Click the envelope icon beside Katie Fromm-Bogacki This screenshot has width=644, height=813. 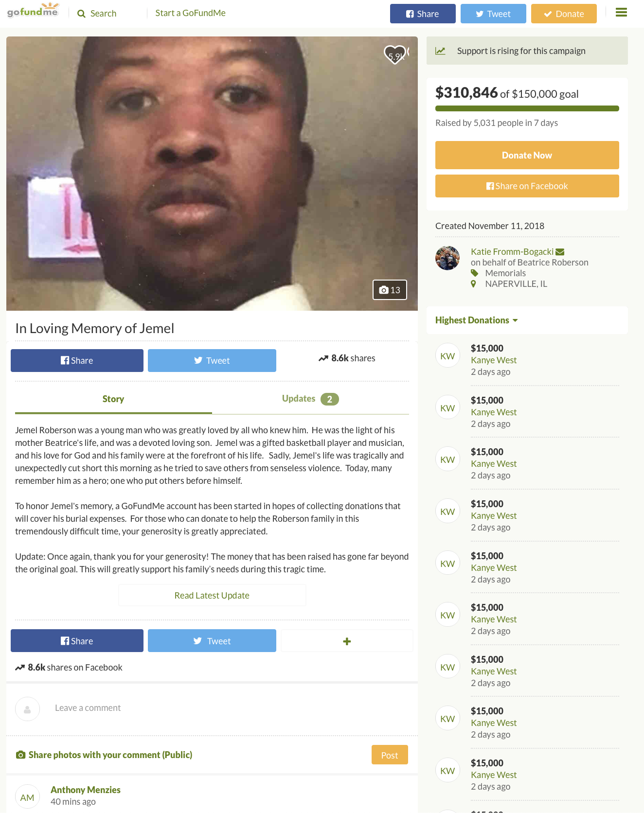[560, 252]
